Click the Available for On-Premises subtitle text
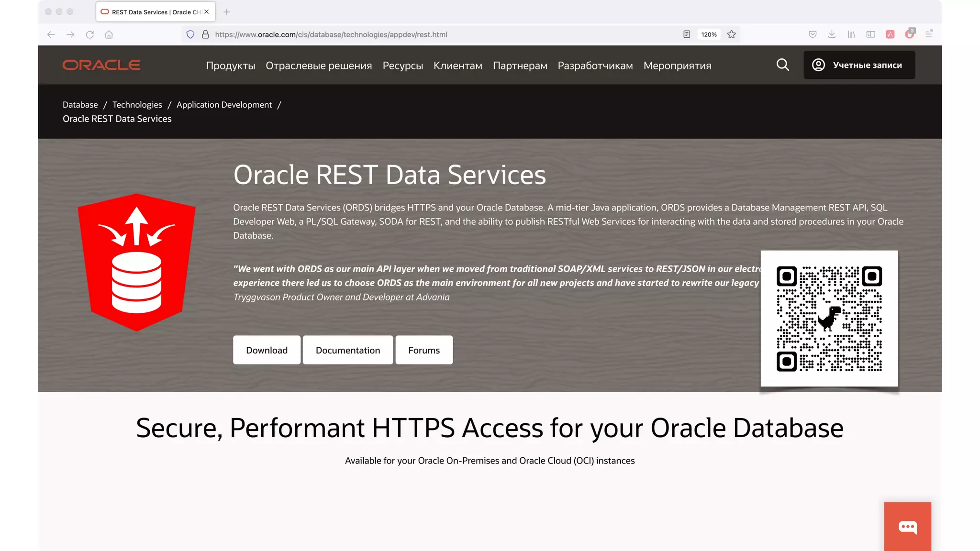980x551 pixels. pos(490,461)
